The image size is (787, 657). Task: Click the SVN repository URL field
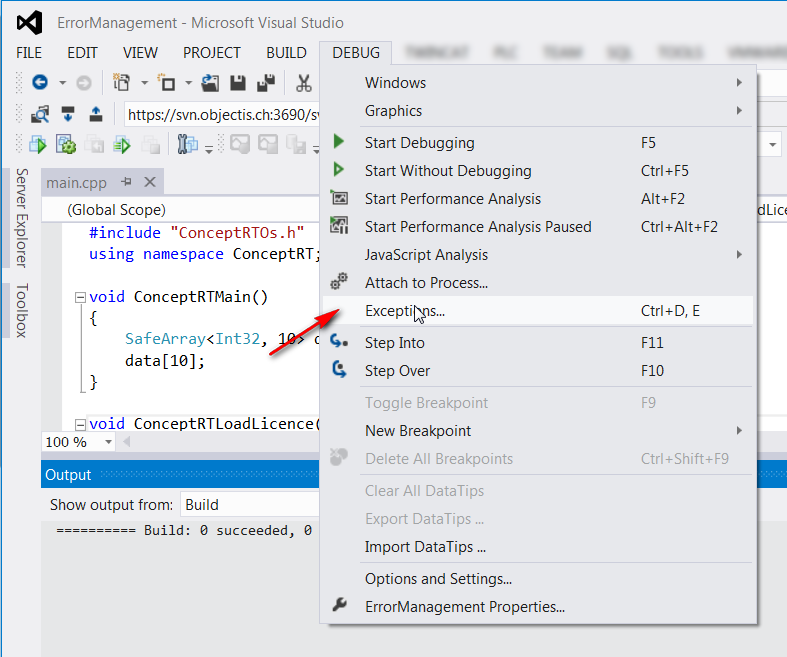(222, 115)
